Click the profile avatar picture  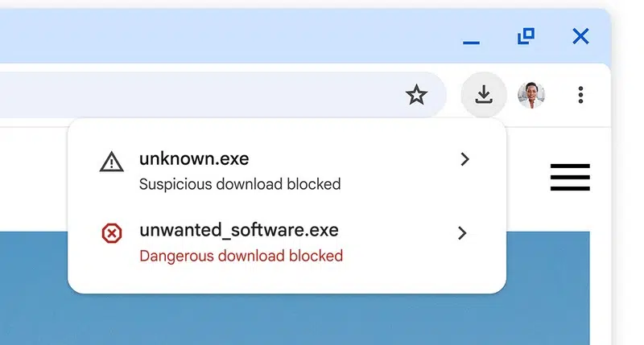531,95
